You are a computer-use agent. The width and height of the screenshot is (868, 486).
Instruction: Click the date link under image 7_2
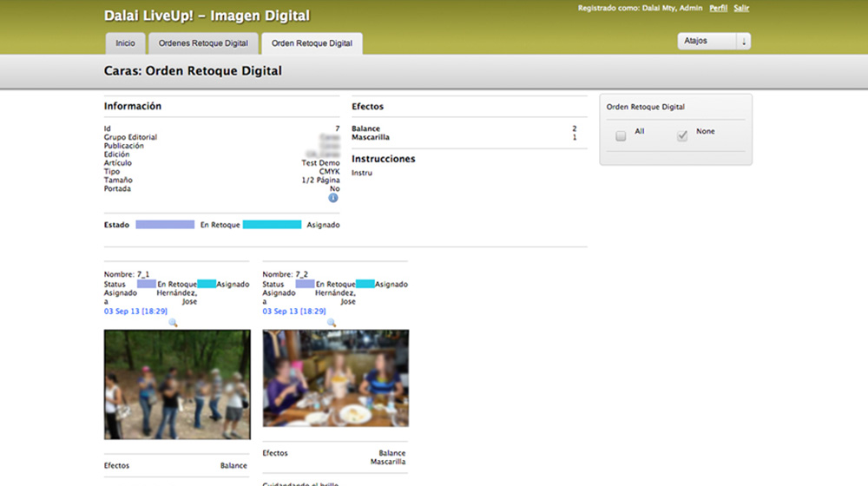pyautogui.click(x=294, y=311)
